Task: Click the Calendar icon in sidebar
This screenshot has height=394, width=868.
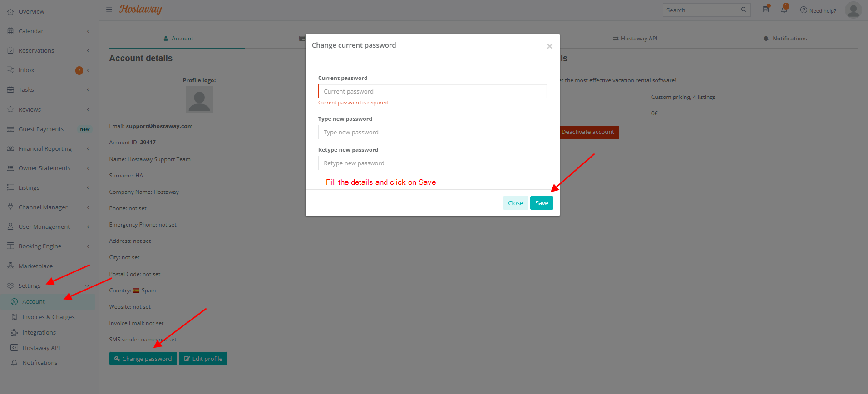Action: (x=10, y=31)
